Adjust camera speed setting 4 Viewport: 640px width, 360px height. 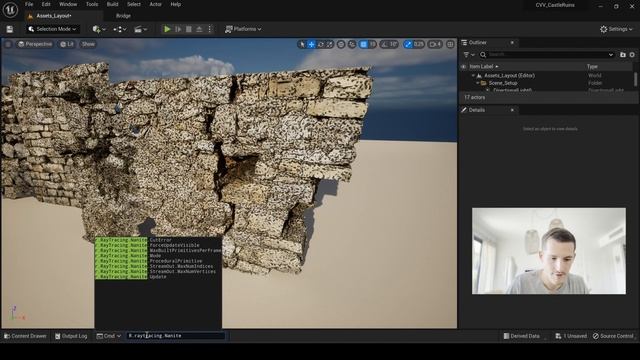pos(435,44)
